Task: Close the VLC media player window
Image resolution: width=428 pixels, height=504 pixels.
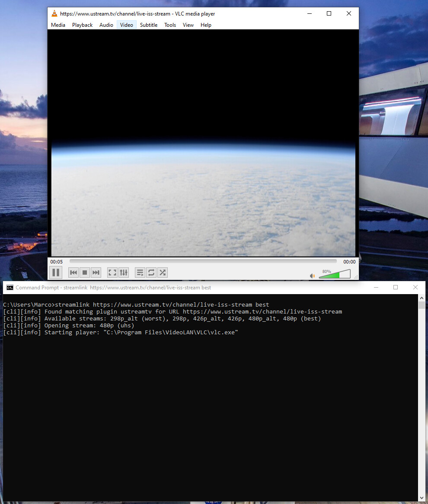Action: [x=349, y=13]
